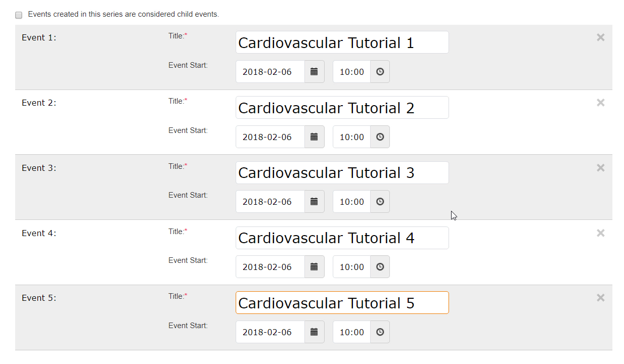Focus the Cardiovascular Tutorial 4 title field
The width and height of the screenshot is (624, 364).
point(342,238)
